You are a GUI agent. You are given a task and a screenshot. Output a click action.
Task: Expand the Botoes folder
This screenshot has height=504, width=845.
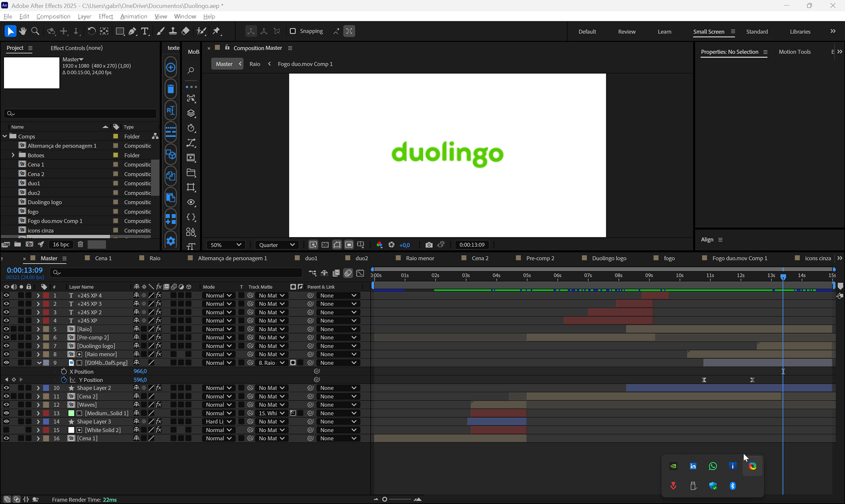pyautogui.click(x=13, y=155)
